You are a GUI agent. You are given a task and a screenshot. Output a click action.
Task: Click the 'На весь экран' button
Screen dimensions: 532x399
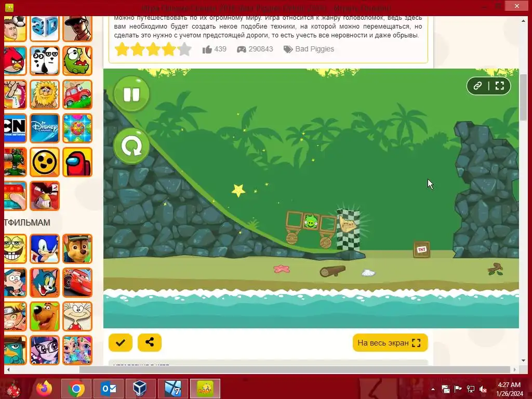click(390, 343)
